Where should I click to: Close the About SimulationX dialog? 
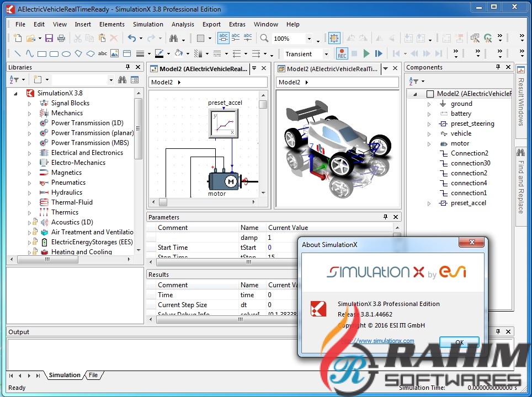[472, 242]
